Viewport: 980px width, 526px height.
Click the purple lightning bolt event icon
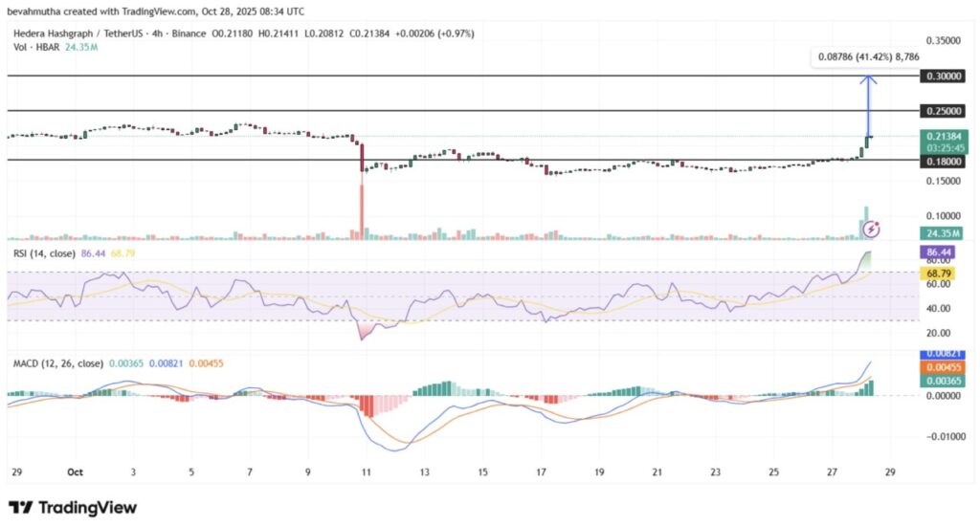(x=872, y=230)
